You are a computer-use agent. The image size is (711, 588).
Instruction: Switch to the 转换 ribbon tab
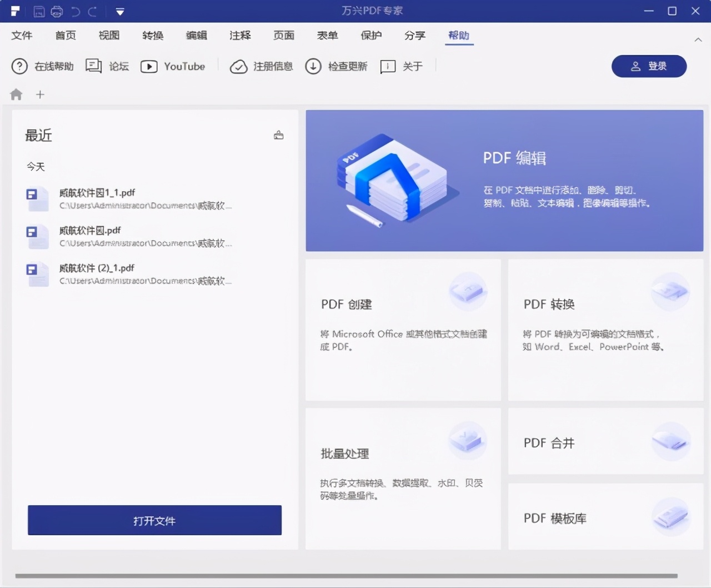pos(152,35)
